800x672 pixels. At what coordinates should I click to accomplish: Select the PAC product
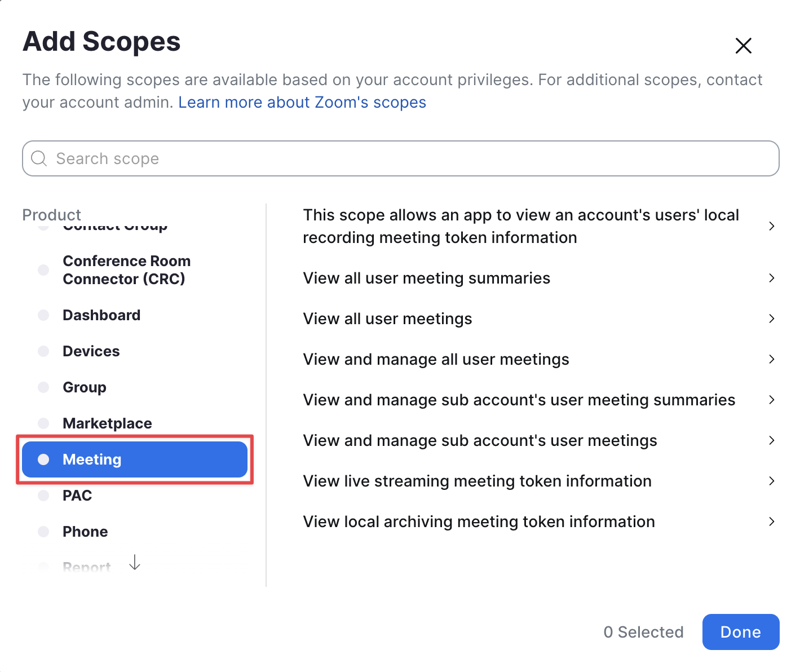tap(77, 496)
